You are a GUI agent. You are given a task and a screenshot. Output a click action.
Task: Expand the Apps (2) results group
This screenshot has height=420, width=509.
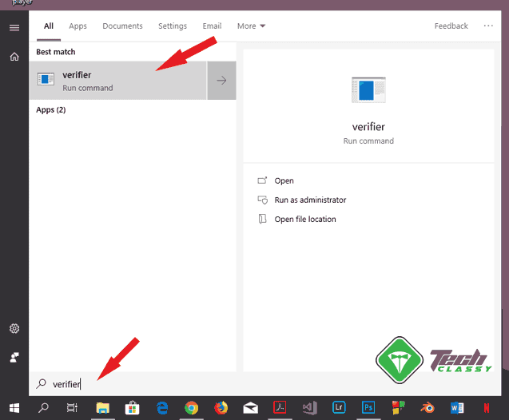51,110
